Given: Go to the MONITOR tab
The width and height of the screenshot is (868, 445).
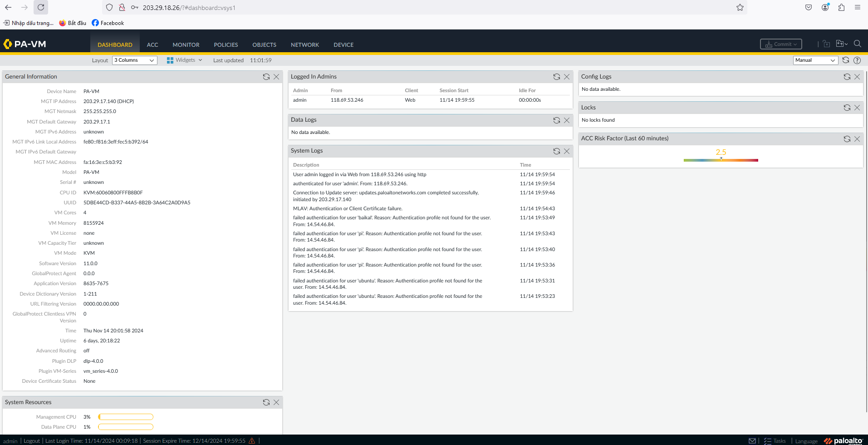Looking at the screenshot, I should point(186,45).
